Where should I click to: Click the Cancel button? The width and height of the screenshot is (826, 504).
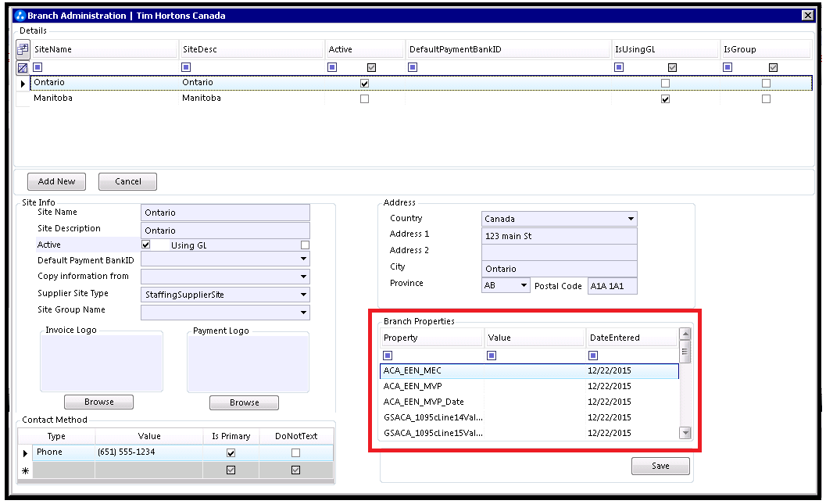click(127, 182)
